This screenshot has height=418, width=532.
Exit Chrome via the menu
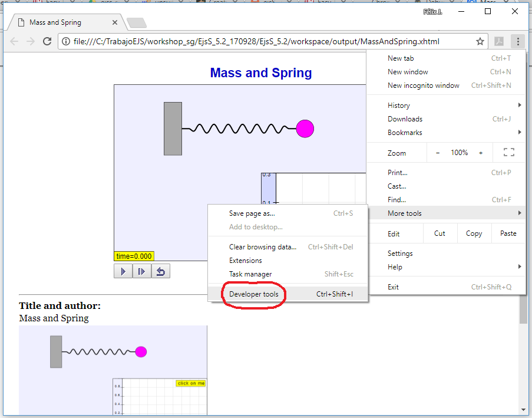tap(446, 287)
